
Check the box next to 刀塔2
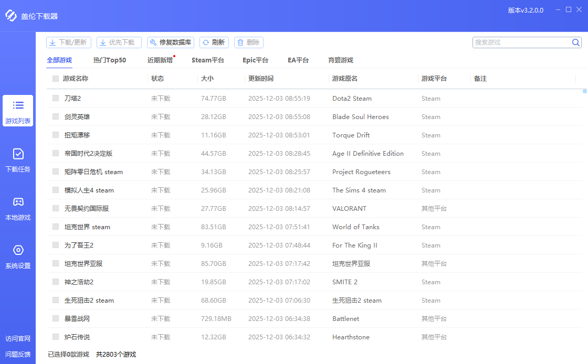(55, 98)
